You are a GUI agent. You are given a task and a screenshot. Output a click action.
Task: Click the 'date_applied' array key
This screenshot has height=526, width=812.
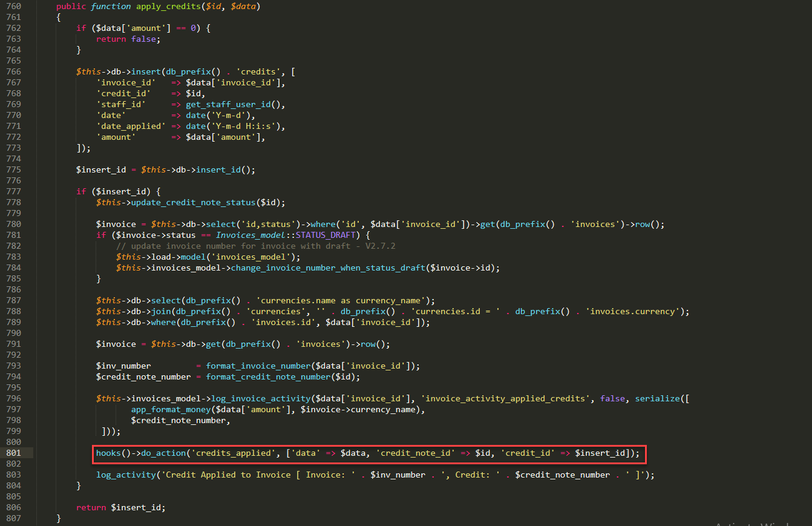(131, 126)
